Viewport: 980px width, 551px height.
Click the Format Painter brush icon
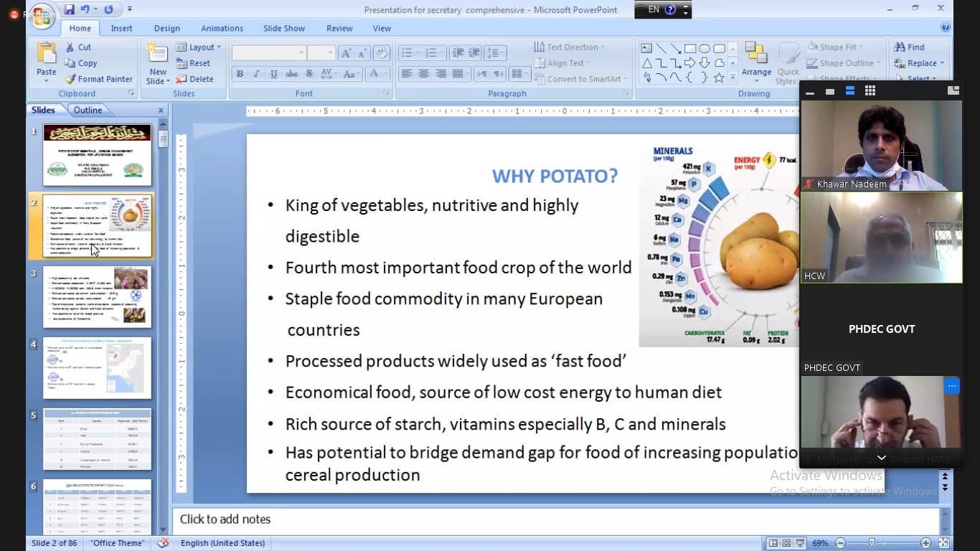(70, 79)
